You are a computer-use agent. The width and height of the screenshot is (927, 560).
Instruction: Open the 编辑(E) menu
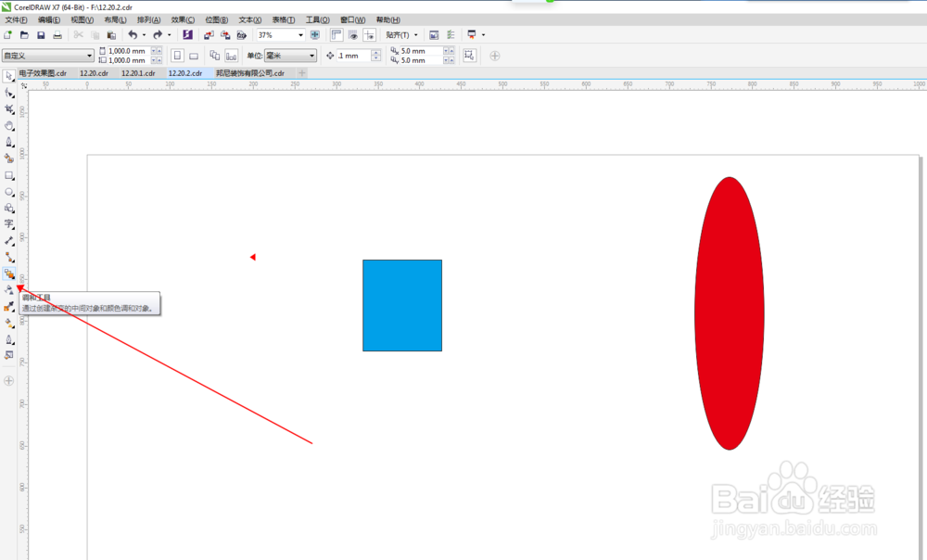click(x=49, y=19)
